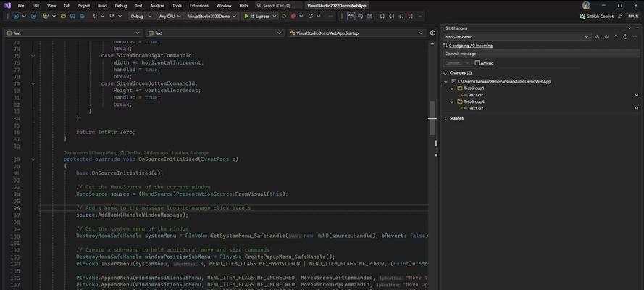Viewport: 644px width, 290px height.
Task: Click the Open File folder icon
Action: click(x=63, y=17)
